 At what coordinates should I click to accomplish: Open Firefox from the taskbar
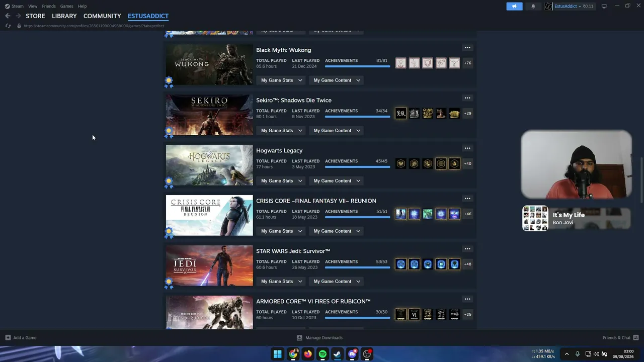tap(308, 354)
